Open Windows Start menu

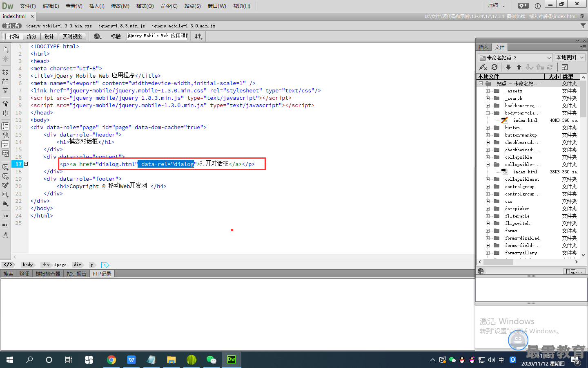click(x=10, y=360)
